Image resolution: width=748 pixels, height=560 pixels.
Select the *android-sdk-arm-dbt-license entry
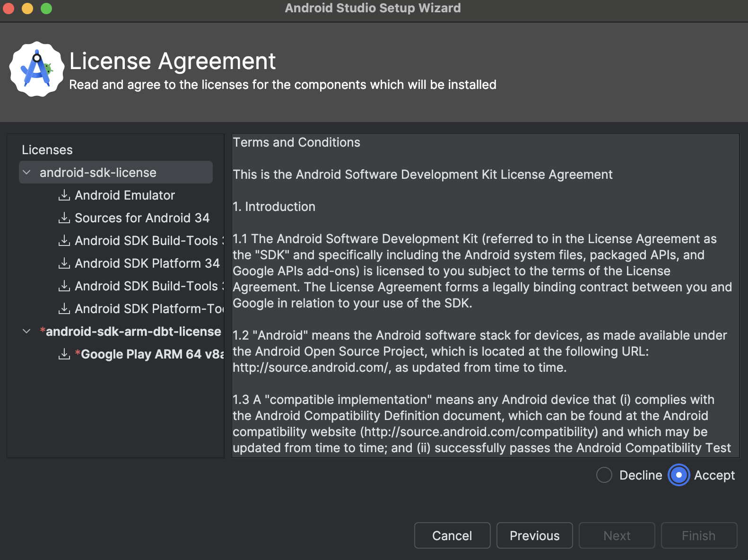(x=130, y=332)
